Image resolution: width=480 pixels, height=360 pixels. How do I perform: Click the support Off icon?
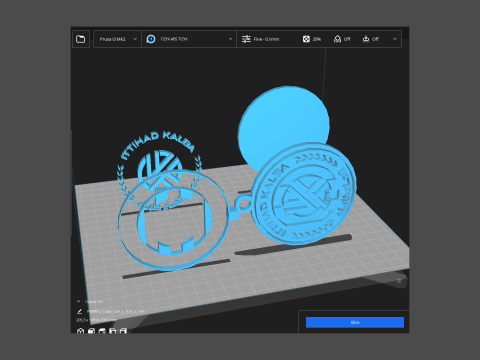(x=337, y=39)
